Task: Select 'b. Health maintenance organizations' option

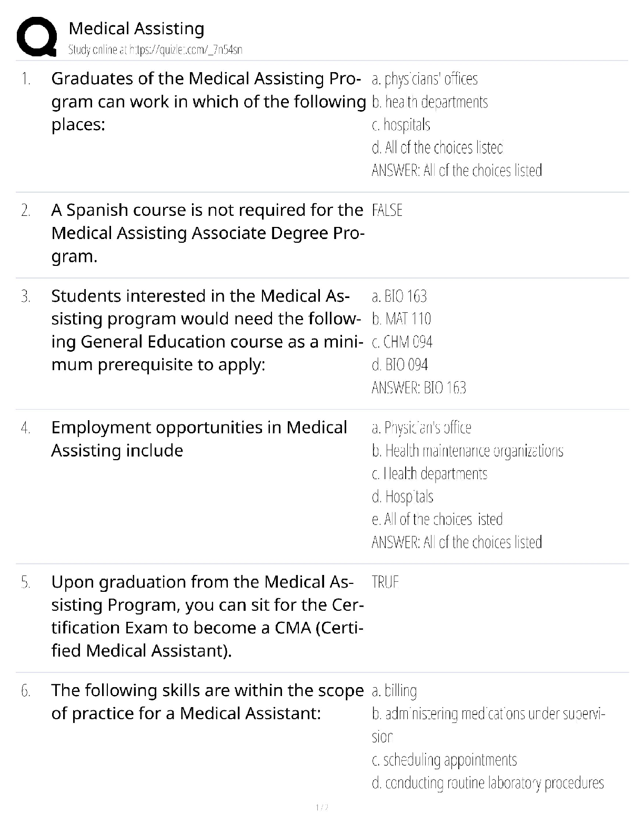Action: pos(467,451)
